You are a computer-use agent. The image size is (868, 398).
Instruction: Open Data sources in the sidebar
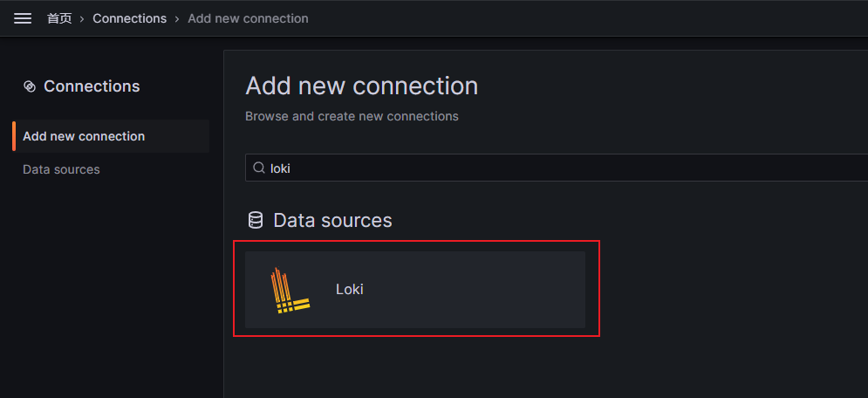click(x=61, y=169)
